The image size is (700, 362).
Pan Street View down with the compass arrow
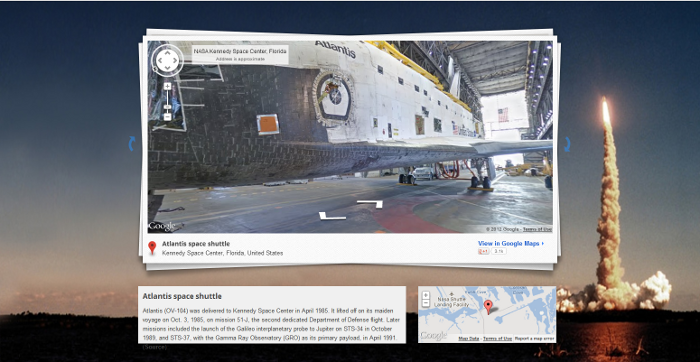(167, 68)
